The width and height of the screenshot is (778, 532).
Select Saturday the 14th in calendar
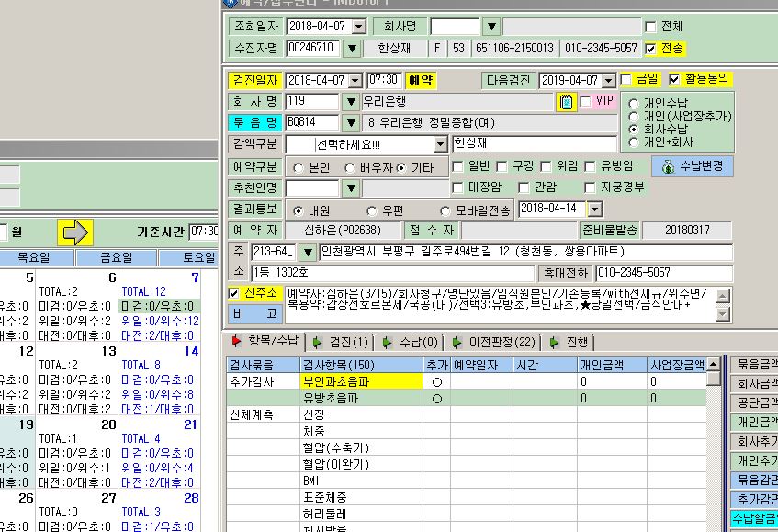(191, 351)
